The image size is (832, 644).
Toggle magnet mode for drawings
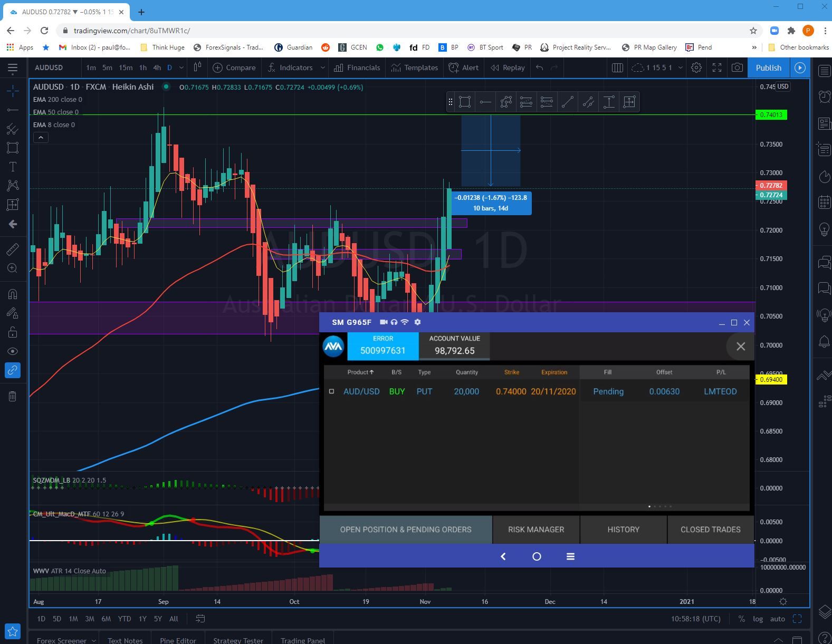[x=13, y=294]
